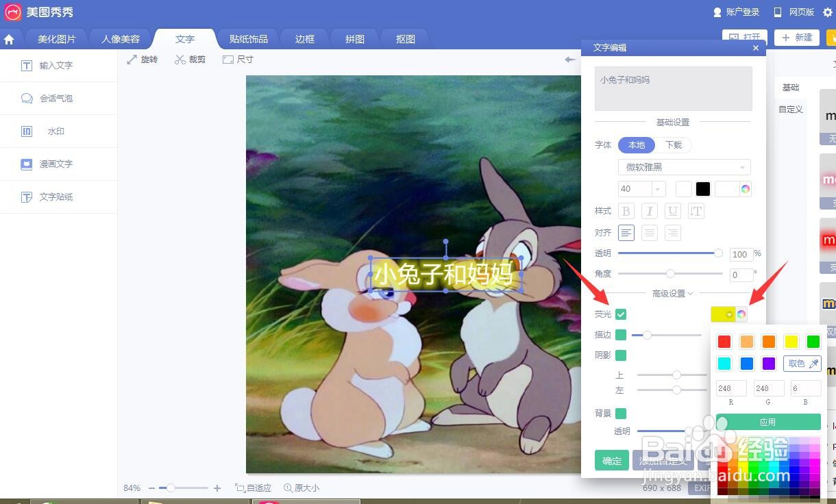
Task: Click the home icon in tab bar
Action: pos(9,40)
